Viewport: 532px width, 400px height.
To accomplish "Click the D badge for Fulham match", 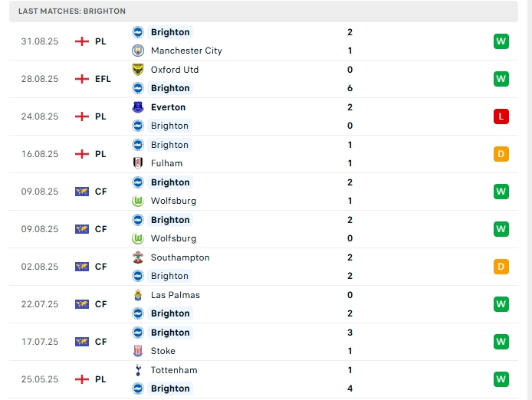I will coord(501,154).
